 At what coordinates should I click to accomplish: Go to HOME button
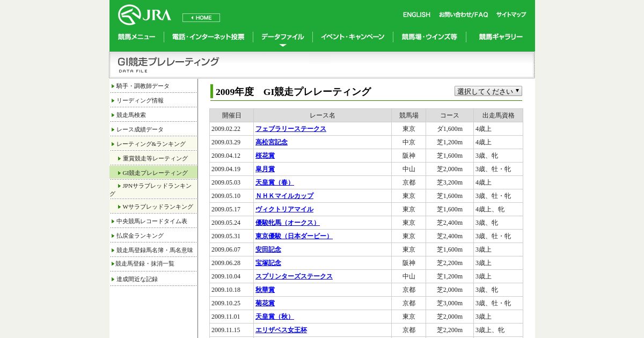pyautogui.click(x=201, y=18)
